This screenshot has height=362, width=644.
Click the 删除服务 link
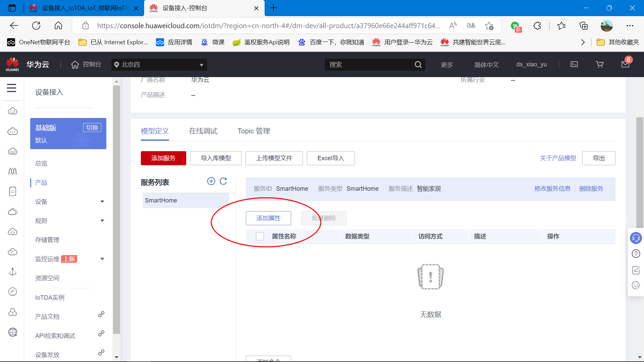click(x=591, y=189)
